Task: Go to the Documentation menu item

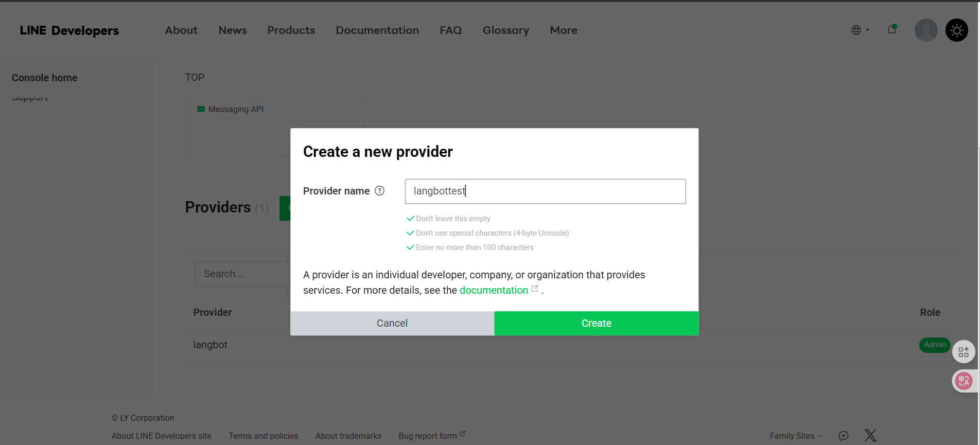Action: (377, 30)
